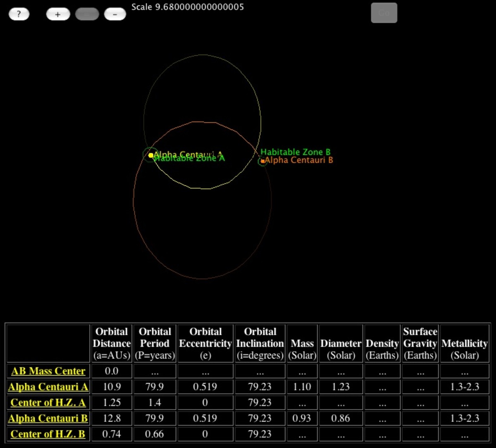Select the Metallicity column header

465,343
